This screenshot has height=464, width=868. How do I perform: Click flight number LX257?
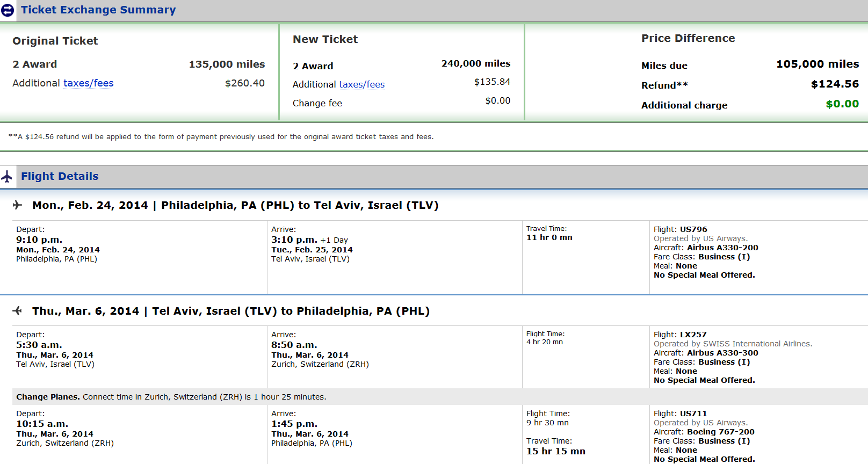(693, 335)
